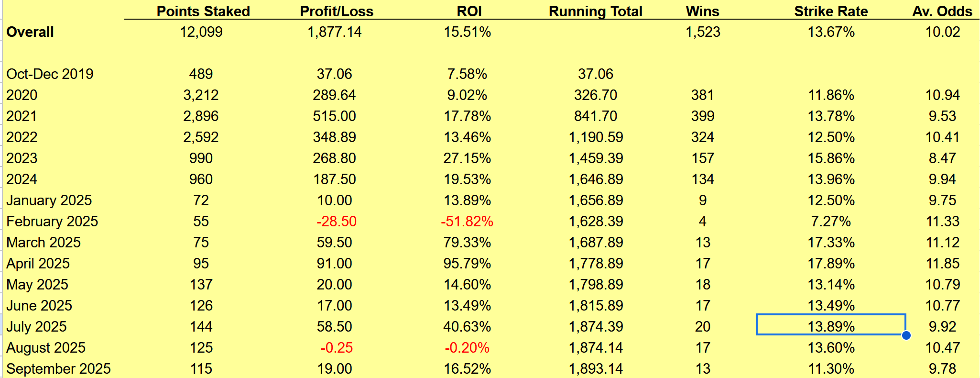Image resolution: width=980 pixels, height=378 pixels.
Task: Click February 2025 ROI cell showing -51.82%
Action: click(467, 221)
